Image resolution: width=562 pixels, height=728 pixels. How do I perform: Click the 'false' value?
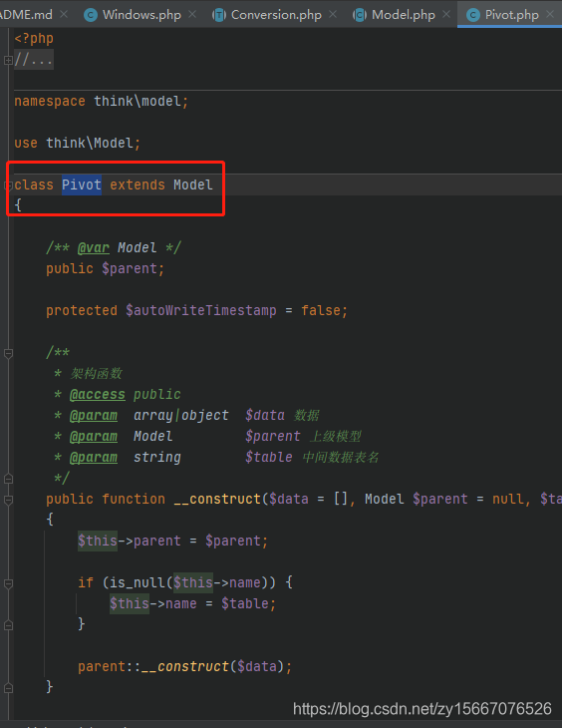pos(321,310)
